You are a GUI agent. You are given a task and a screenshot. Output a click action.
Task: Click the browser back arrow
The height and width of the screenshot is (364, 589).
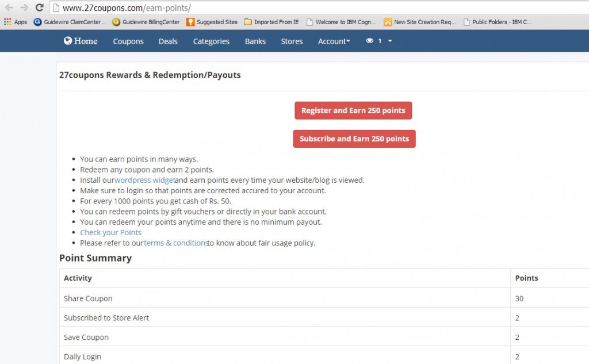coord(9,7)
